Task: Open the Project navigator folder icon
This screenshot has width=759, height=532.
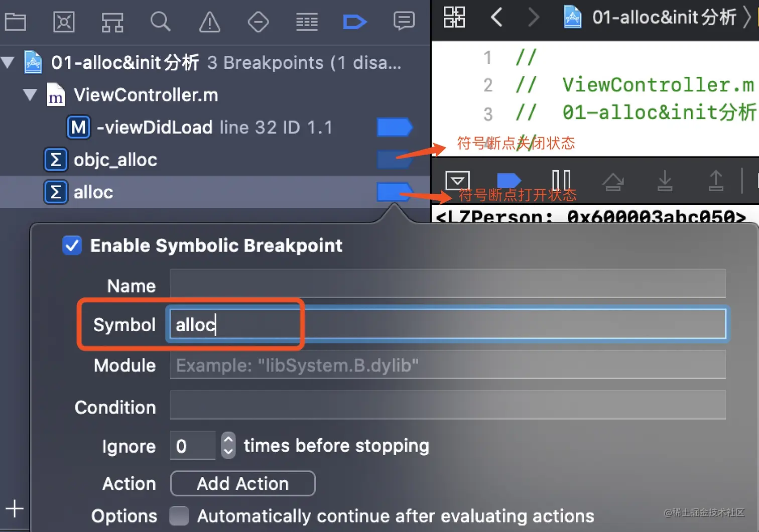Action: pyautogui.click(x=16, y=22)
